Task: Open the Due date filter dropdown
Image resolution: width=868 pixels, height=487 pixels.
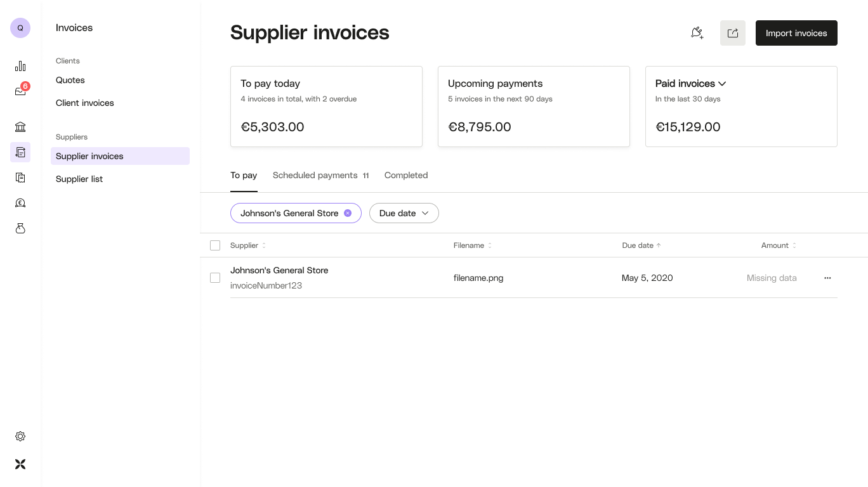Action: [x=404, y=213]
